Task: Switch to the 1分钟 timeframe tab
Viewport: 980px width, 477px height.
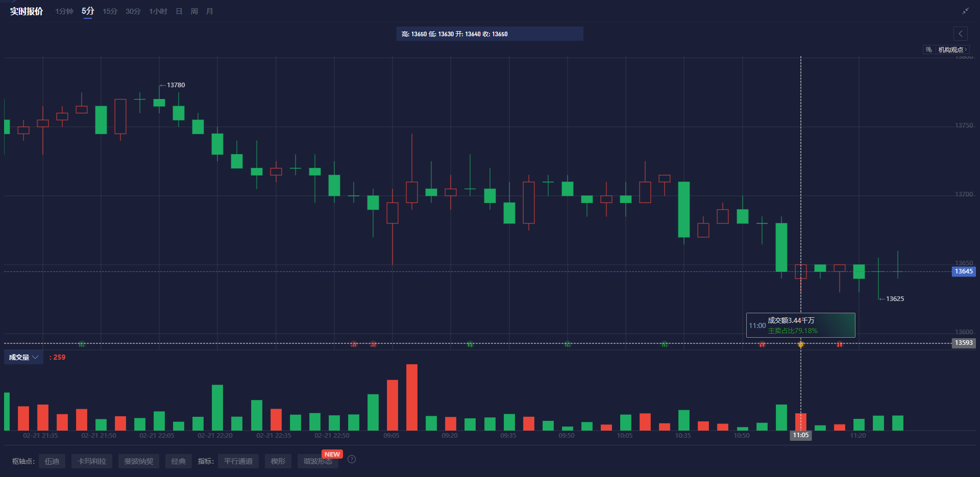Action: point(64,11)
